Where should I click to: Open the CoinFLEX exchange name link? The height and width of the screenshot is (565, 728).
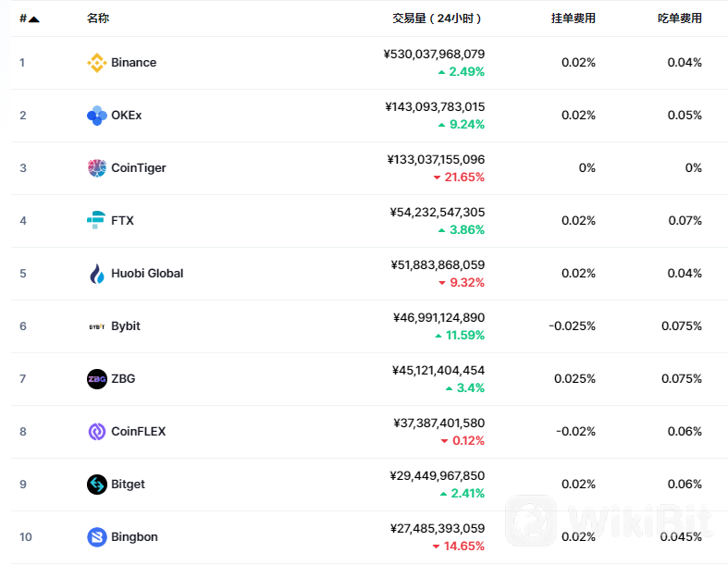pyautogui.click(x=139, y=432)
